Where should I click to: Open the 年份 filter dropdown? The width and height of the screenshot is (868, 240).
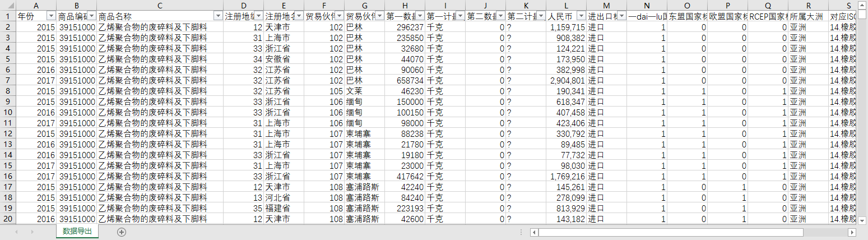click(x=51, y=16)
